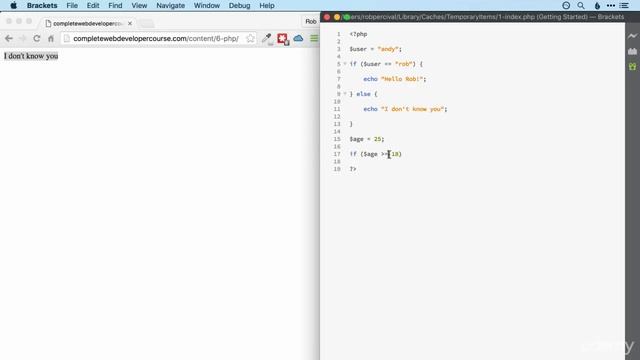Click the else keyword on line 9
This screenshot has width=640, height=360.
point(363,94)
